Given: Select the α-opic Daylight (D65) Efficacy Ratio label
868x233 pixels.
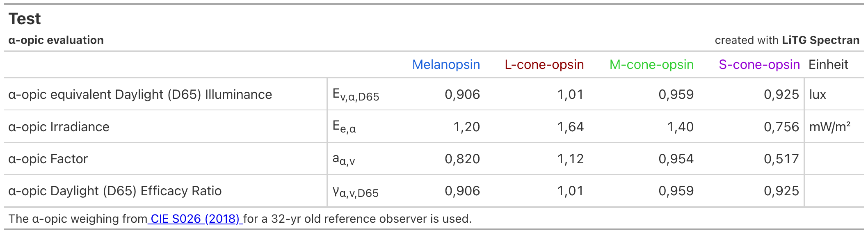Looking at the screenshot, I should [115, 191].
